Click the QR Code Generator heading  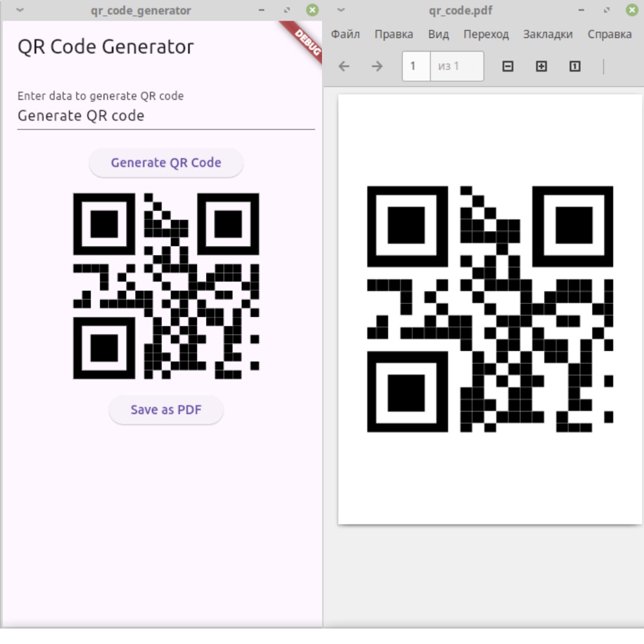106,46
